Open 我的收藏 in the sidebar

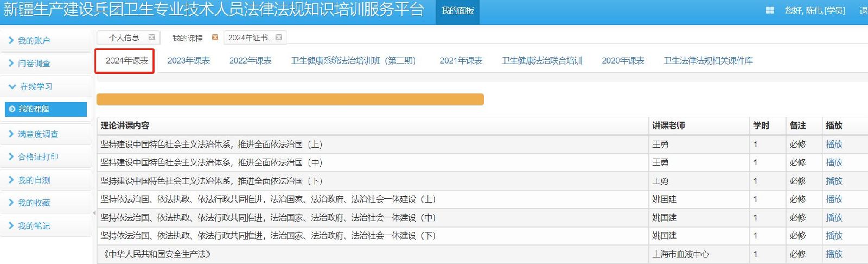coord(34,203)
